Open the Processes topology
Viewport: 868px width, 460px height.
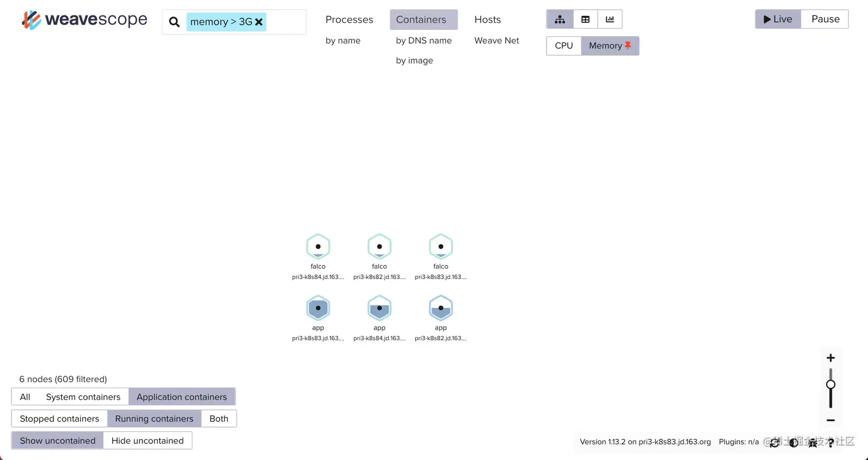click(x=349, y=20)
